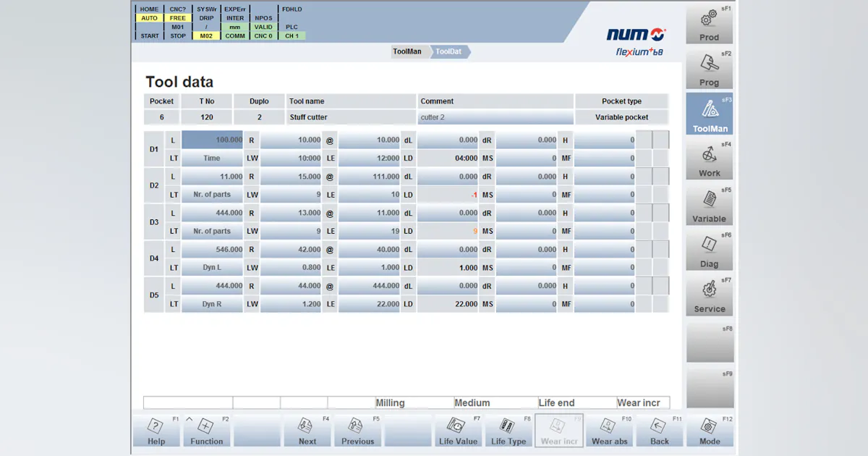The width and height of the screenshot is (868, 456).
Task: Click the empty sF9 sidebar button
Action: 710,387
